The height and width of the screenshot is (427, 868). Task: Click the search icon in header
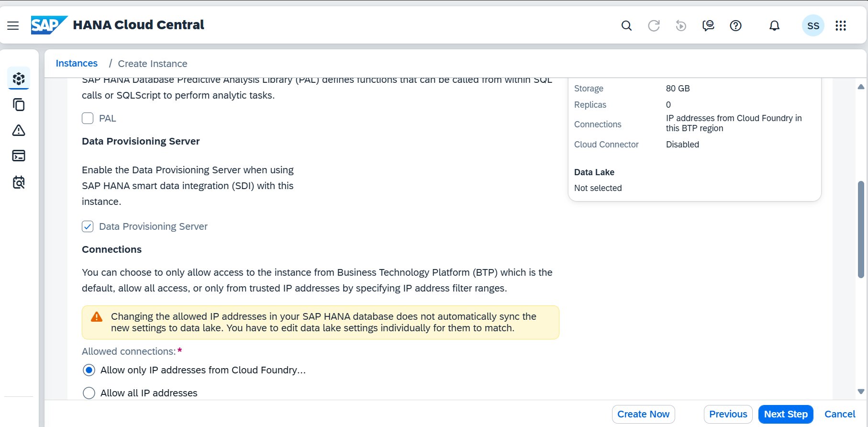tap(626, 26)
